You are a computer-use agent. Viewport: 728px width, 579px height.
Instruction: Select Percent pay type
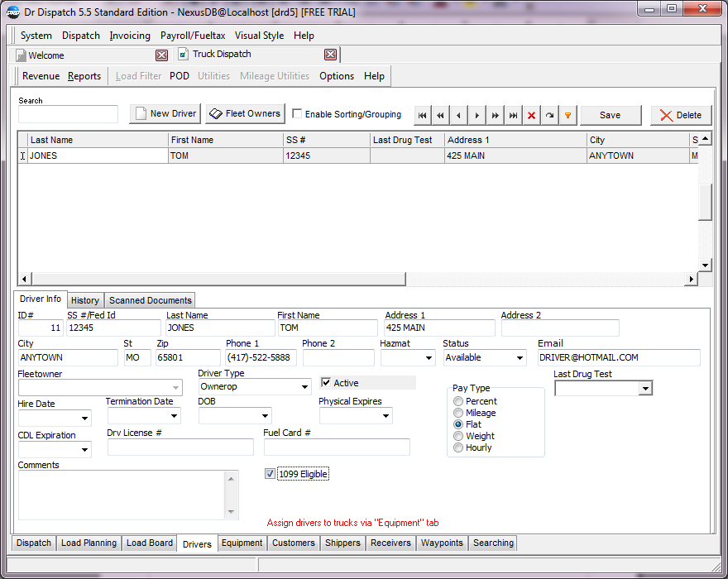coord(458,401)
